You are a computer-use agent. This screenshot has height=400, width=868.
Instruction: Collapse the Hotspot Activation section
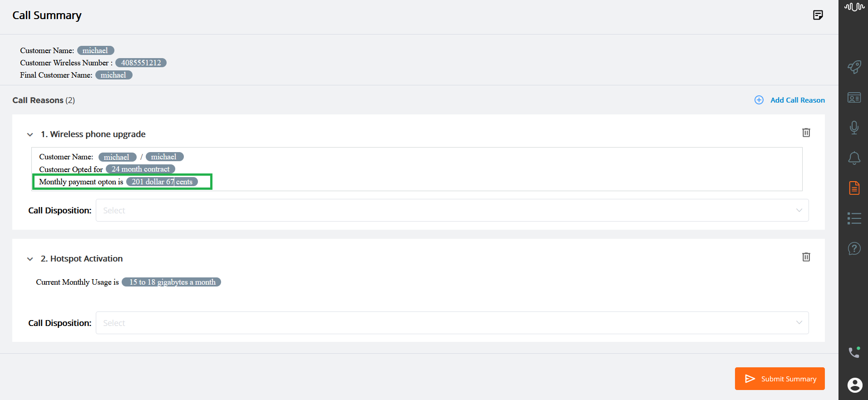[x=30, y=259]
